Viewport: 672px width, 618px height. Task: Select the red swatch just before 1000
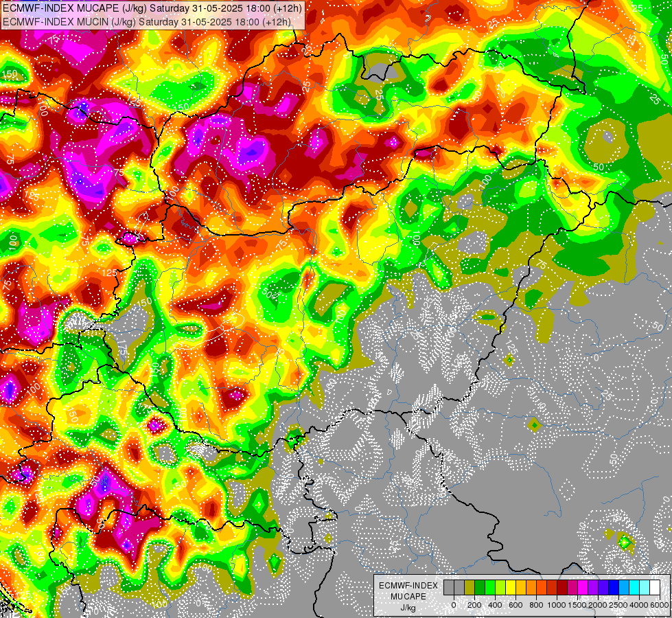click(552, 588)
